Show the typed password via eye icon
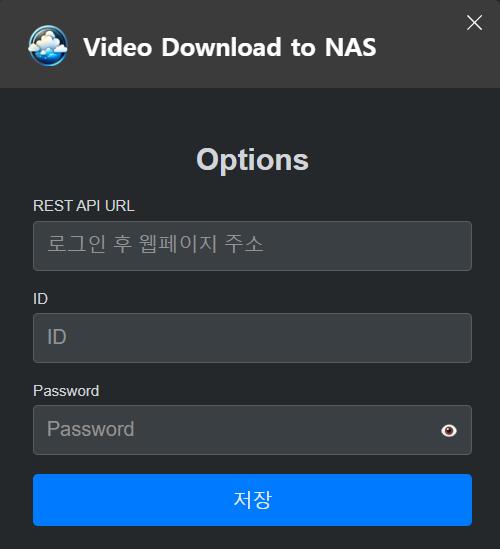Screen dimensions: 500x549 pyautogui.click(x=449, y=430)
